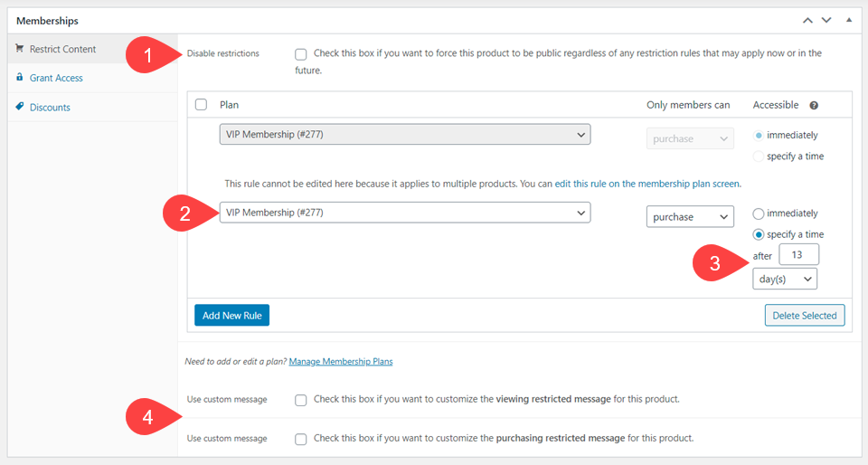Open the enabled purchase access type dropdown
Screen dimensions: 868x465
690,217
